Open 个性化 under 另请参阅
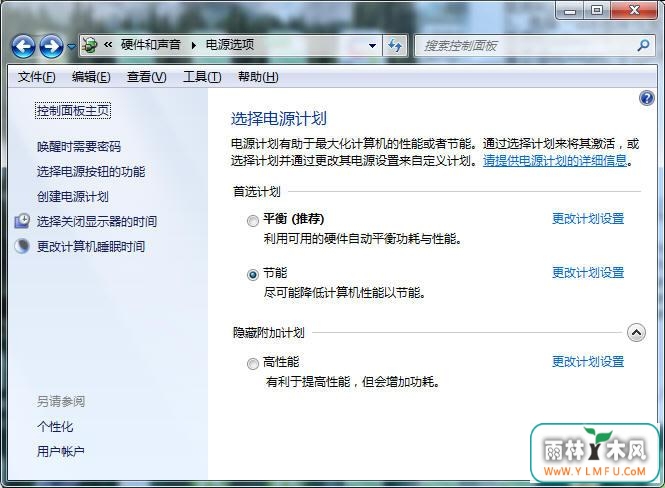 pyautogui.click(x=55, y=427)
